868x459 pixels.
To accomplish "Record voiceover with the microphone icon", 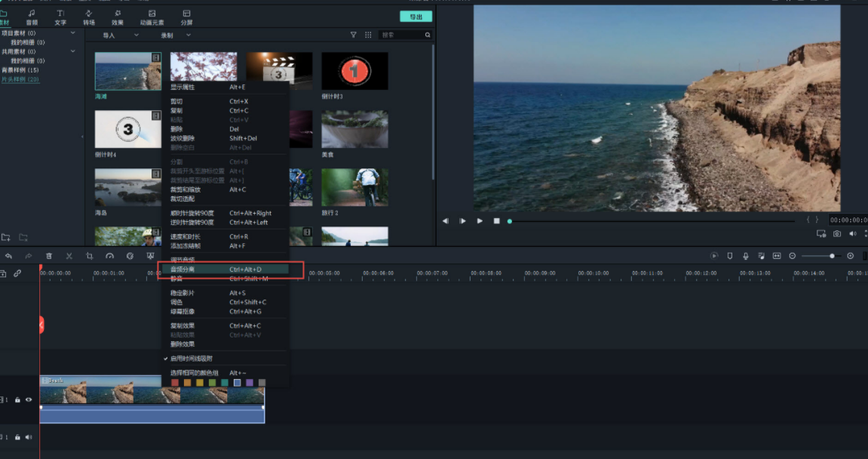I will 746,256.
